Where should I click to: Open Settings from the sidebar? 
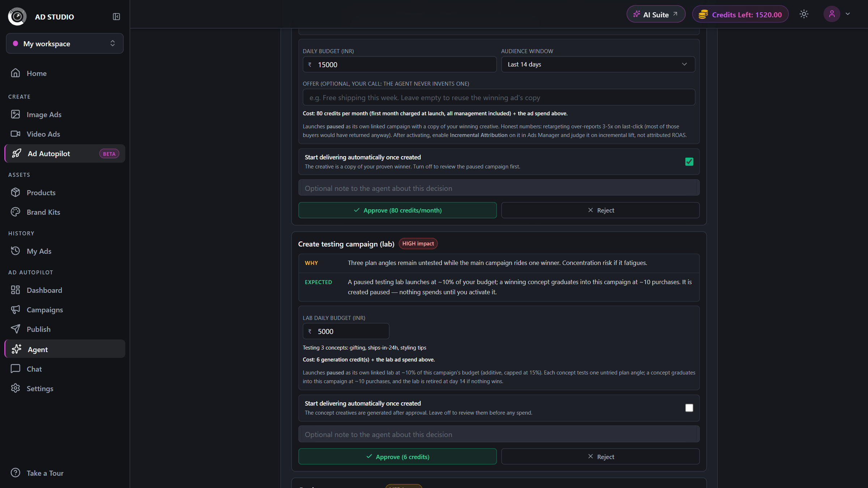[x=65, y=388]
